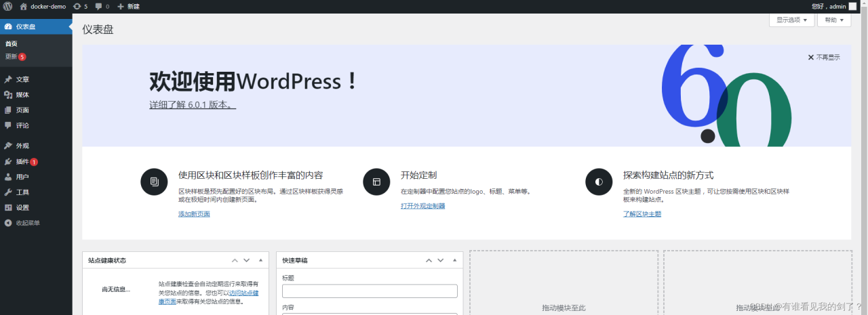Click the 媒体 media icon in sidebar
Screen dimensions: 868x315
[x=8, y=95]
